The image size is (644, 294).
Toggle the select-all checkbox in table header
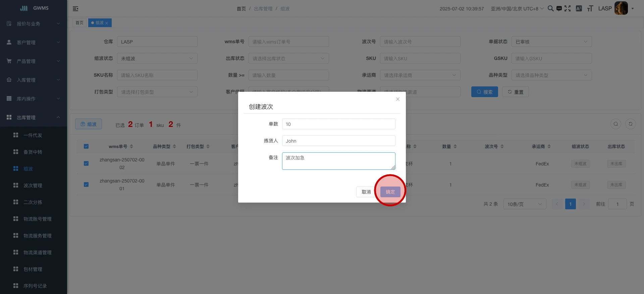tap(86, 146)
